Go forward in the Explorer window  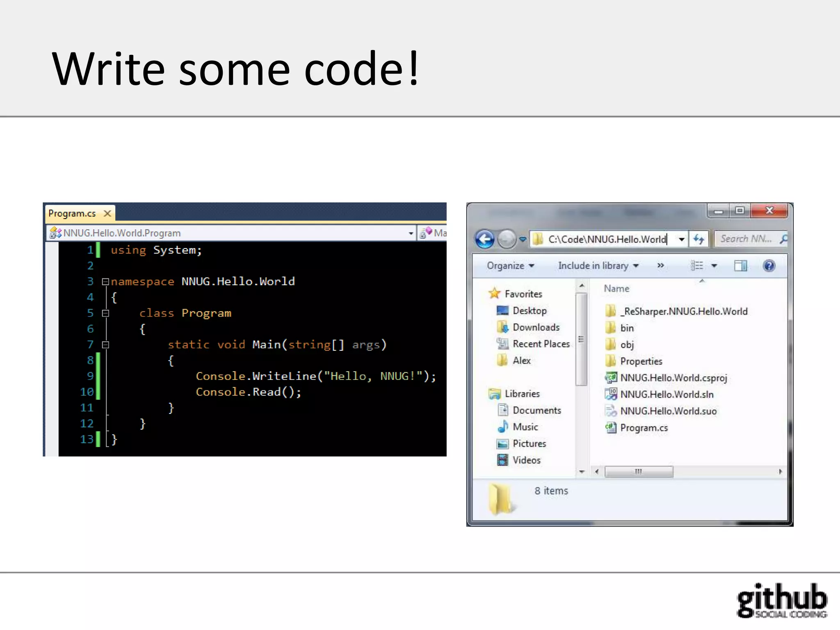[x=507, y=239]
